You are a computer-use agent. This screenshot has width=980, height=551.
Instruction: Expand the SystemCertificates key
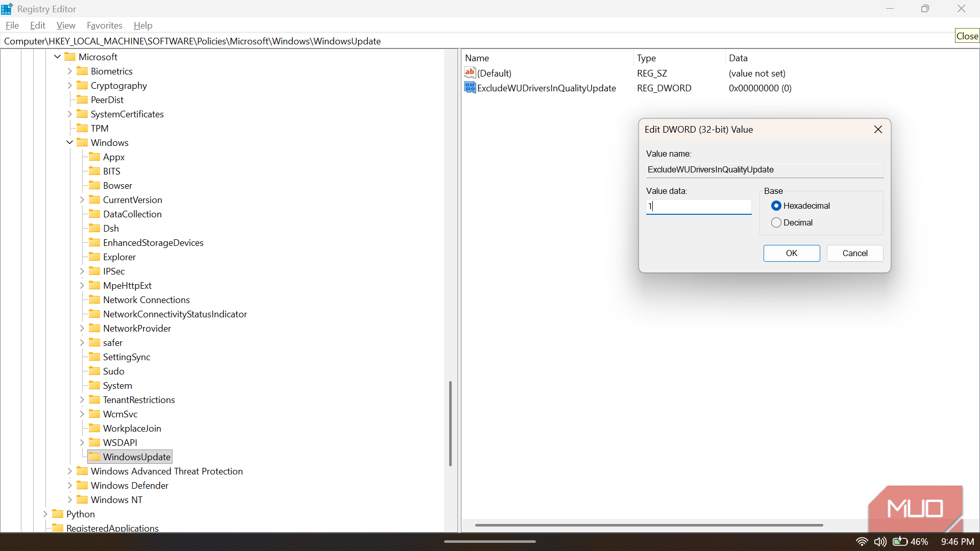[69, 114]
